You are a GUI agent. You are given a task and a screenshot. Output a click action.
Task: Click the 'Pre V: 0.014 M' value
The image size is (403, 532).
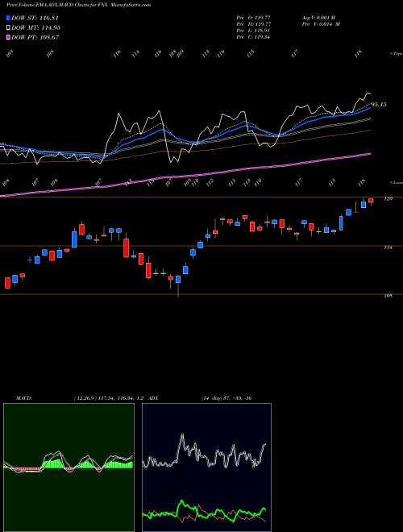(x=320, y=24)
